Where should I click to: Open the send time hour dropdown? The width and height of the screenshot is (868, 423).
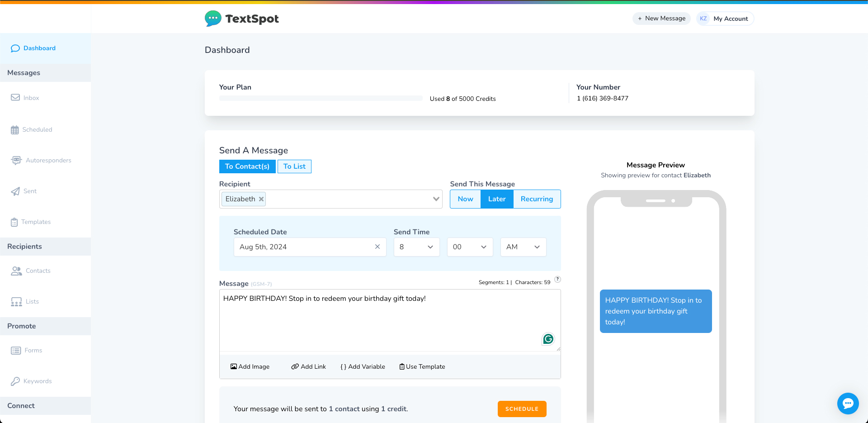[416, 247]
